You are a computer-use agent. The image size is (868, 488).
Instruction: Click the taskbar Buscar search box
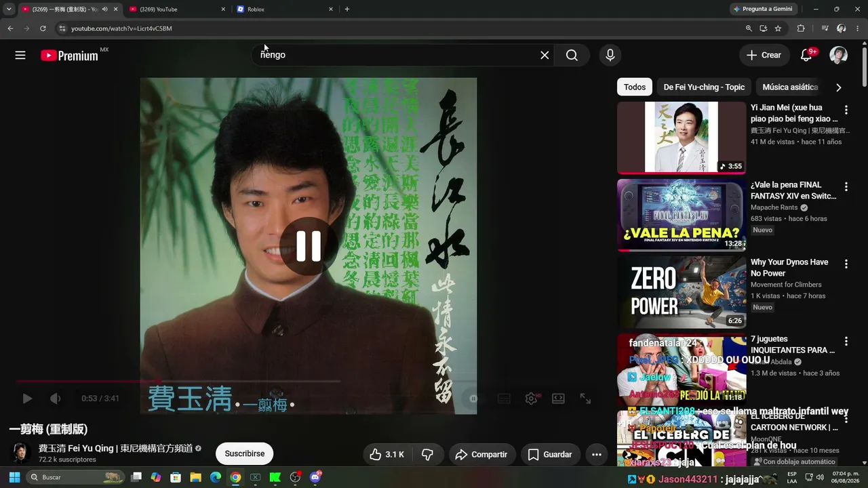(75, 477)
